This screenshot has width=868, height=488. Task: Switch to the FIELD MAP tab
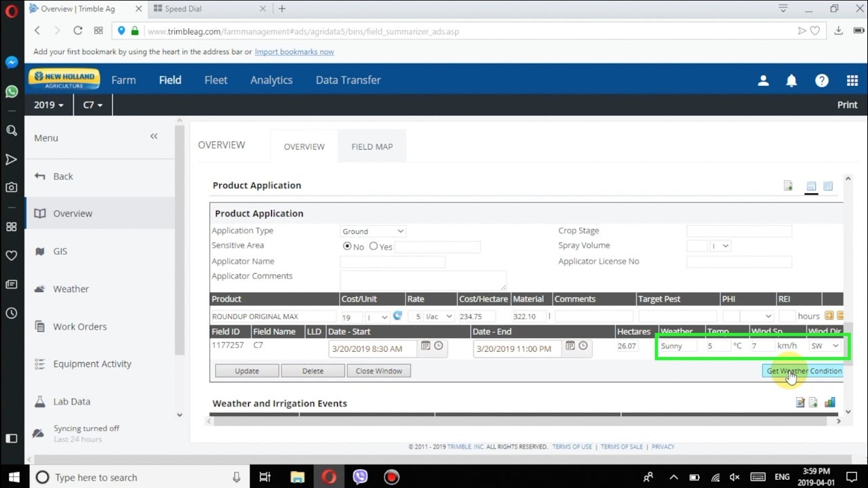[x=372, y=146]
